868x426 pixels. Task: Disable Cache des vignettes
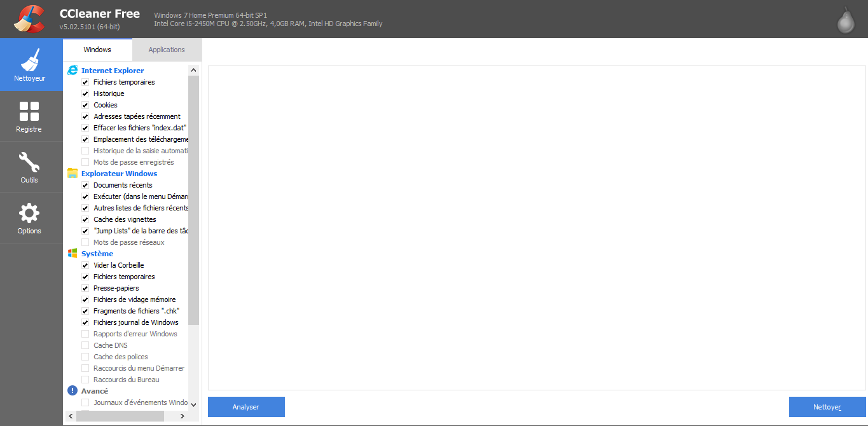tap(85, 219)
